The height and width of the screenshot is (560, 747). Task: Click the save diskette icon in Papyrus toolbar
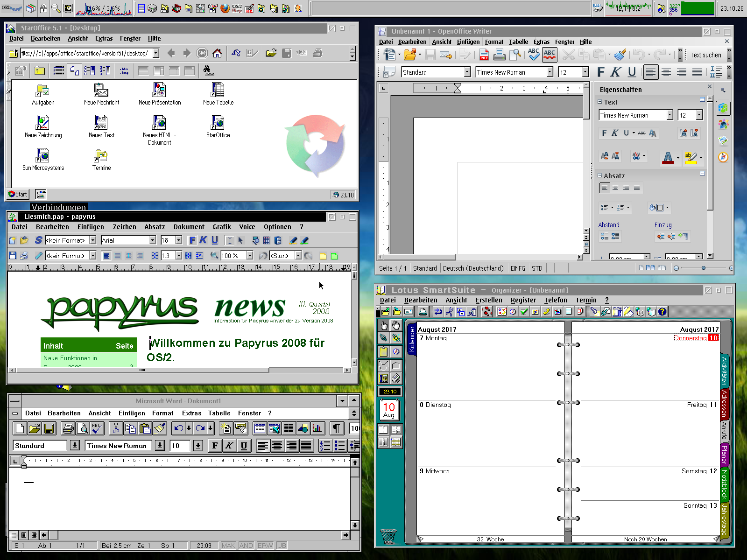13,256
